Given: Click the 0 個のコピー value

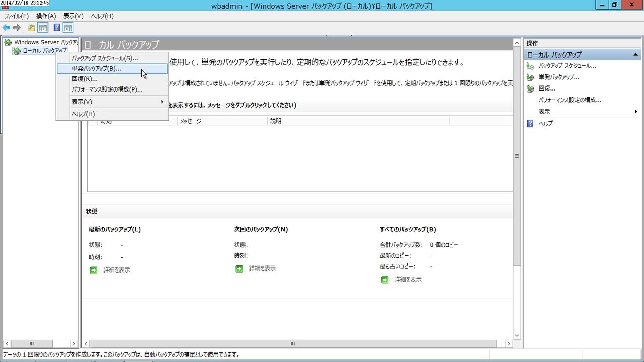Looking at the screenshot, I should tap(444, 245).
